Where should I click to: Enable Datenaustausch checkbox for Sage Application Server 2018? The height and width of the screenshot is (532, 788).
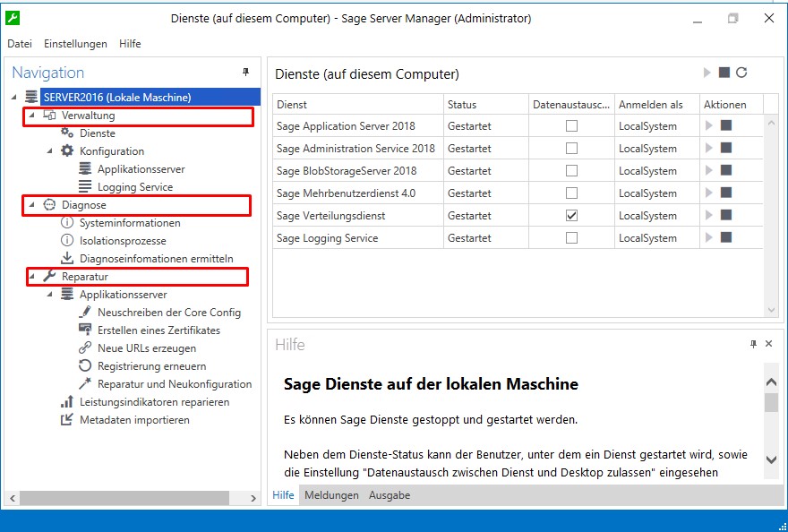point(571,126)
